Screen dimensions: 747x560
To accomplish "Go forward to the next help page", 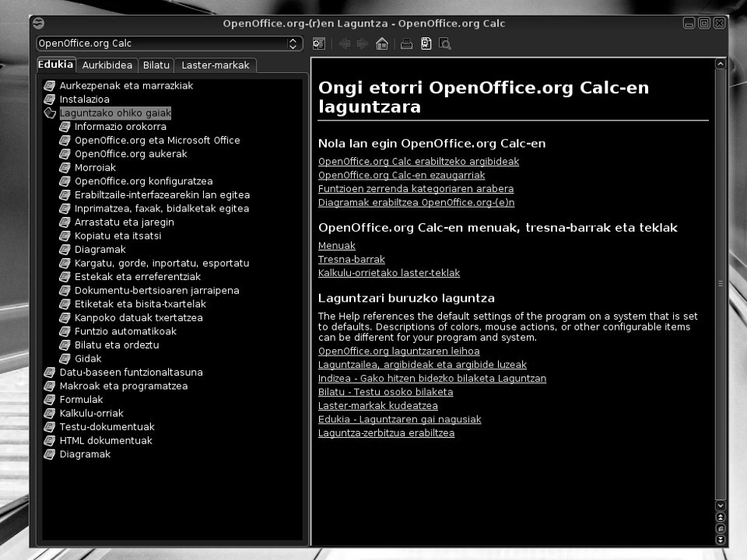I will coord(363,44).
